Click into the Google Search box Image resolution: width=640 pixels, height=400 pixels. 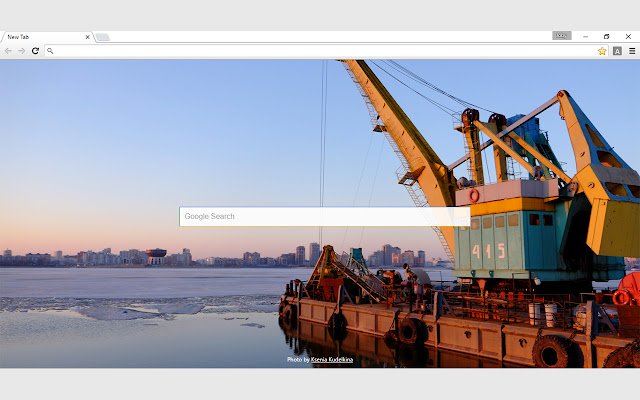pyautogui.click(x=324, y=216)
